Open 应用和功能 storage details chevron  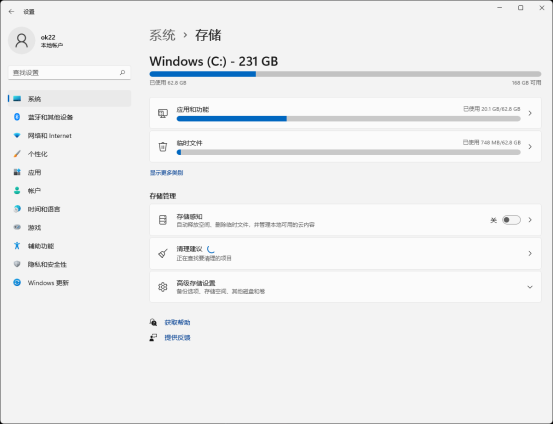coord(530,113)
